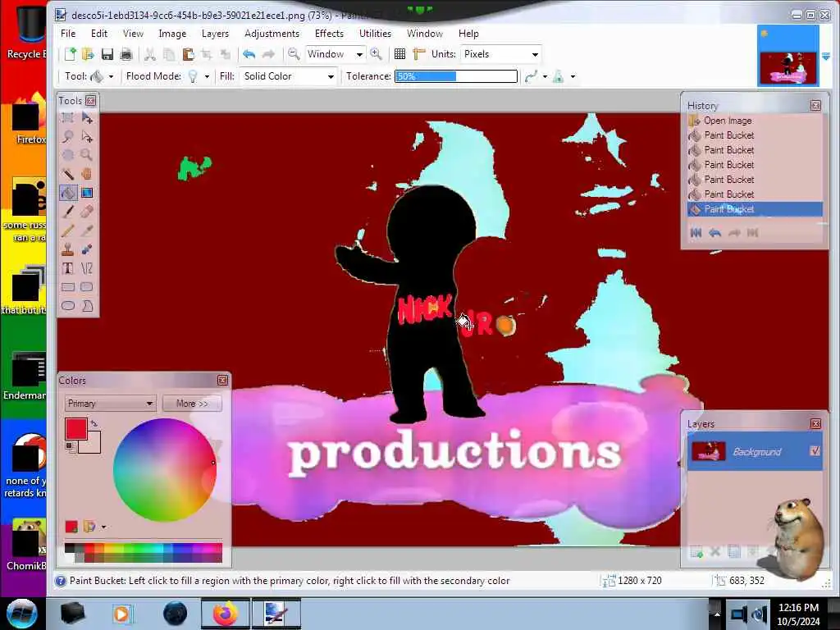
Task: Rewind history to the first step
Action: 696,232
